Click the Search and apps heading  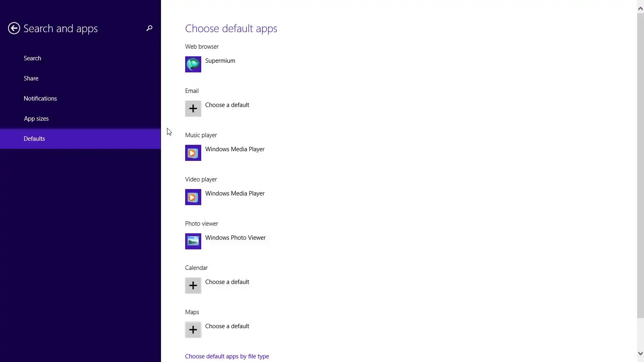[x=60, y=29]
